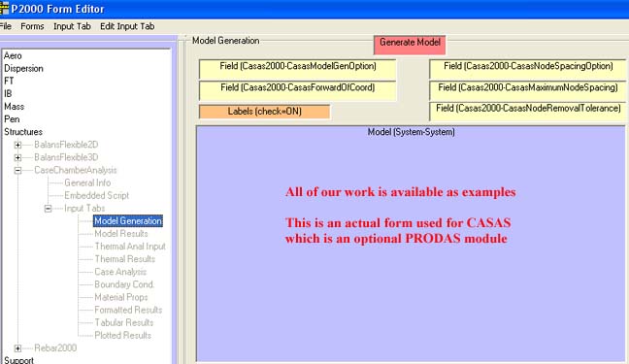Viewport: 629px width, 364px height.
Task: Open Case Analysis tree item
Action: click(x=120, y=272)
